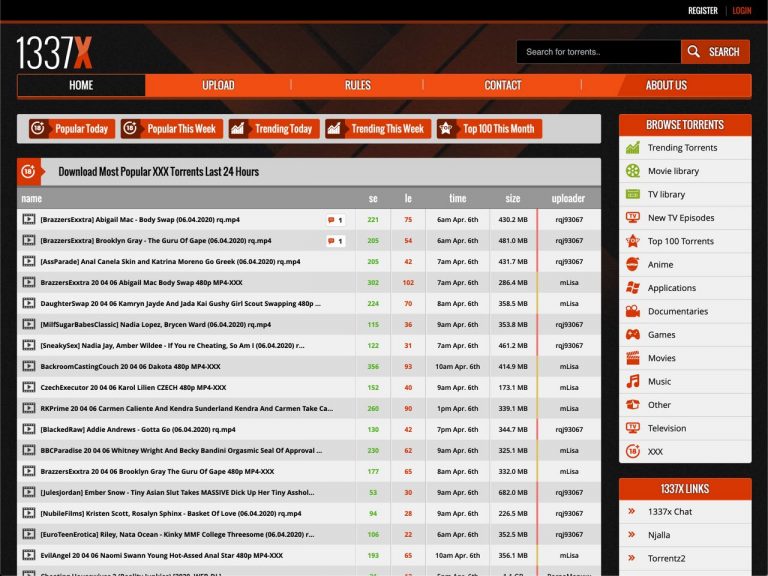This screenshot has height=576, width=768.
Task: Focus the Search for torrents input field
Action: click(599, 51)
